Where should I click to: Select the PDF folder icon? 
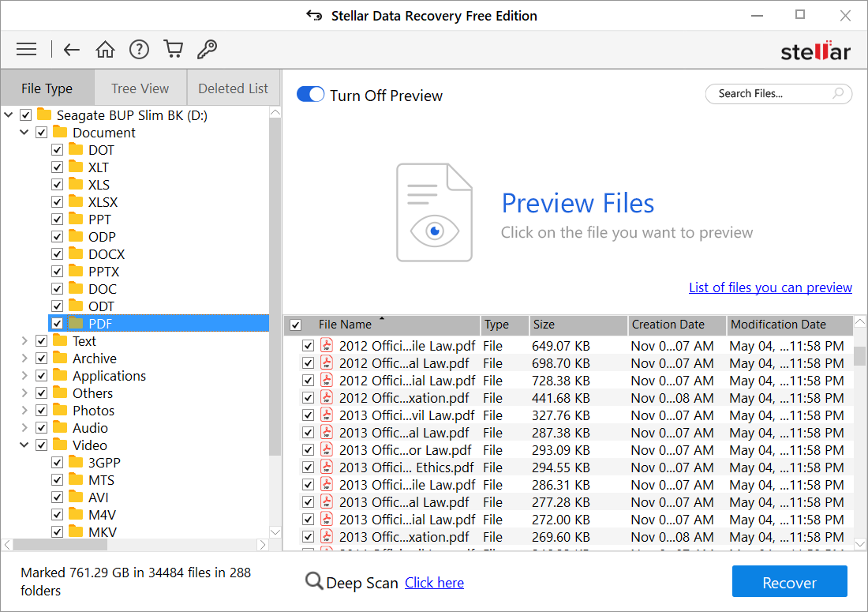click(x=76, y=323)
